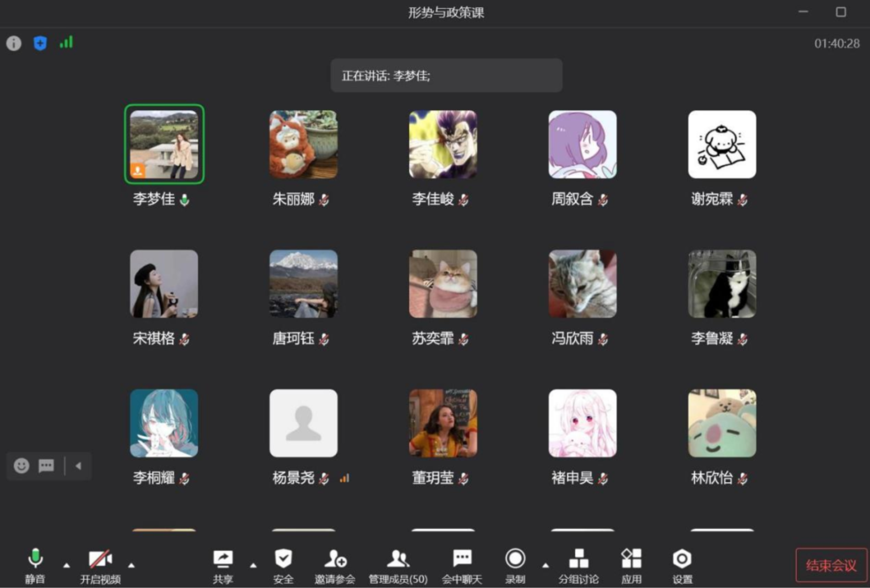Open the 应用 apps panel

[x=632, y=567]
